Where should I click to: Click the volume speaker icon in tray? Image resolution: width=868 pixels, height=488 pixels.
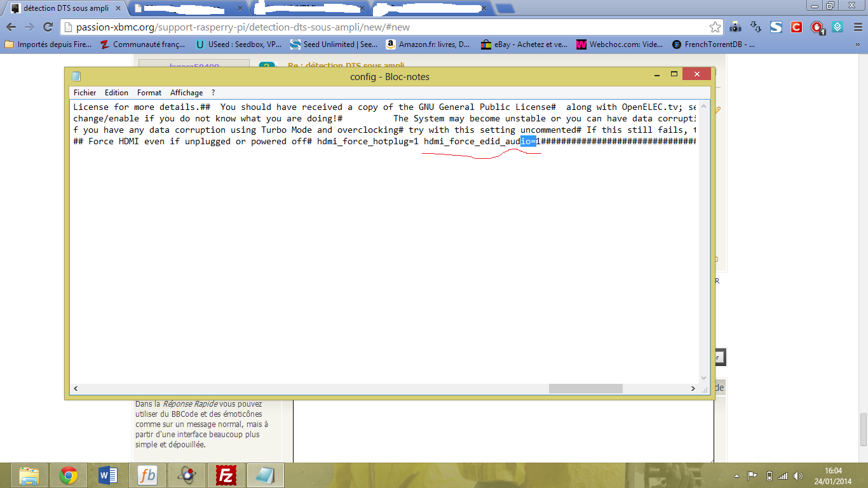(x=797, y=475)
